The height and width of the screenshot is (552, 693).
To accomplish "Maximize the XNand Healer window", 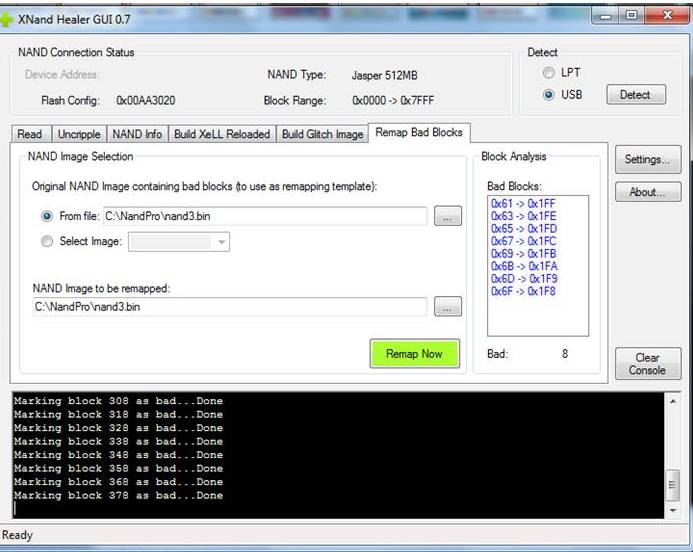I will pos(631,16).
